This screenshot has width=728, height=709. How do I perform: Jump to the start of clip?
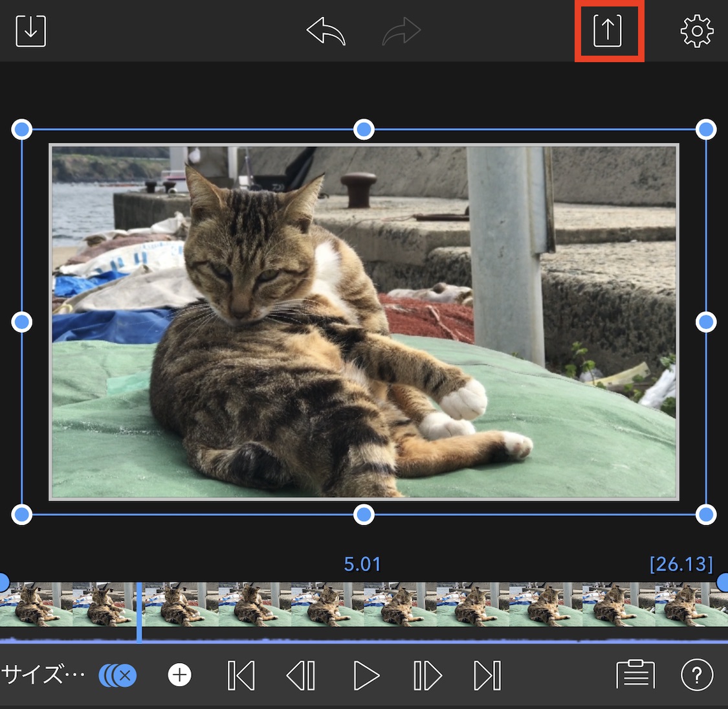241,675
